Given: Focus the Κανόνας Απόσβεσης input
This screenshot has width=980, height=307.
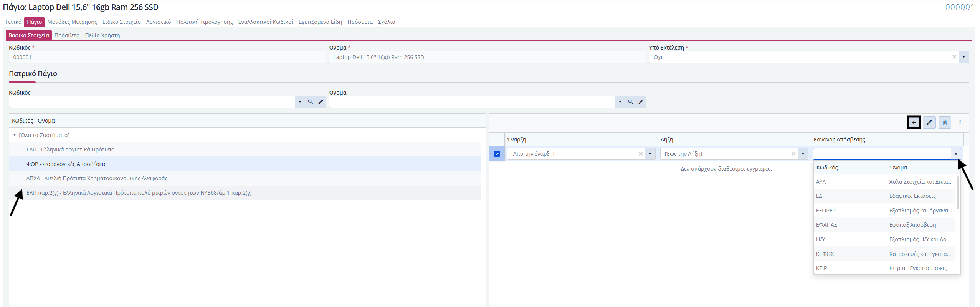Looking at the screenshot, I should coord(882,154).
